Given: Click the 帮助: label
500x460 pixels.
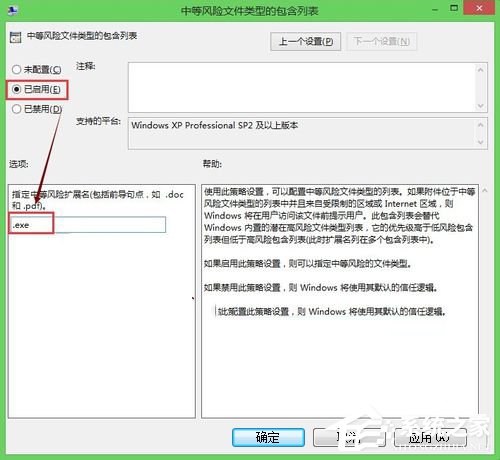Looking at the screenshot, I should (212, 164).
